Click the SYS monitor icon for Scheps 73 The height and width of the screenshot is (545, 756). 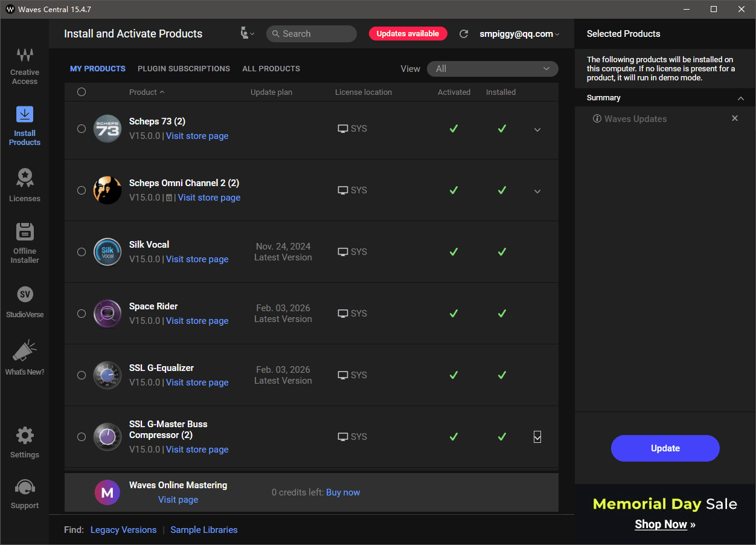343,129
